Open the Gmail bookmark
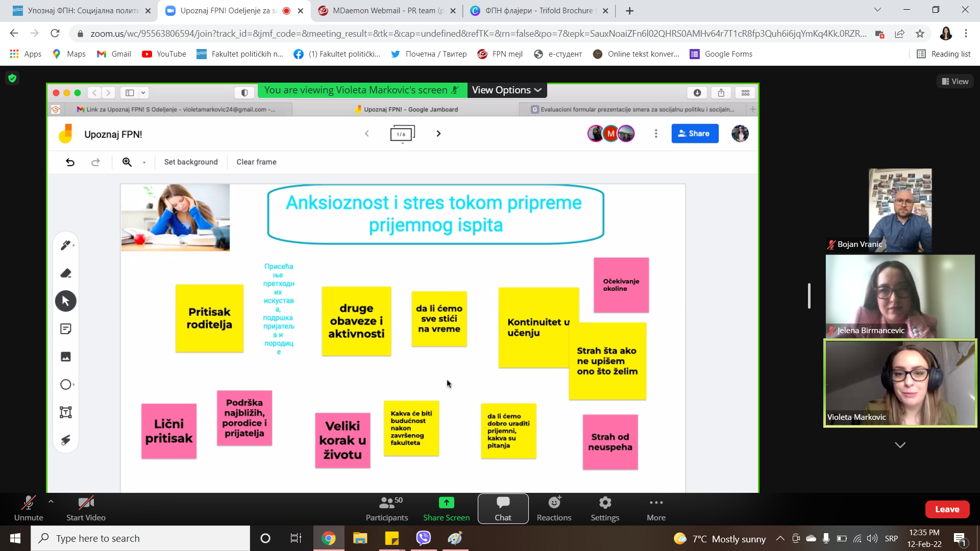The height and width of the screenshot is (551, 980). pos(114,54)
